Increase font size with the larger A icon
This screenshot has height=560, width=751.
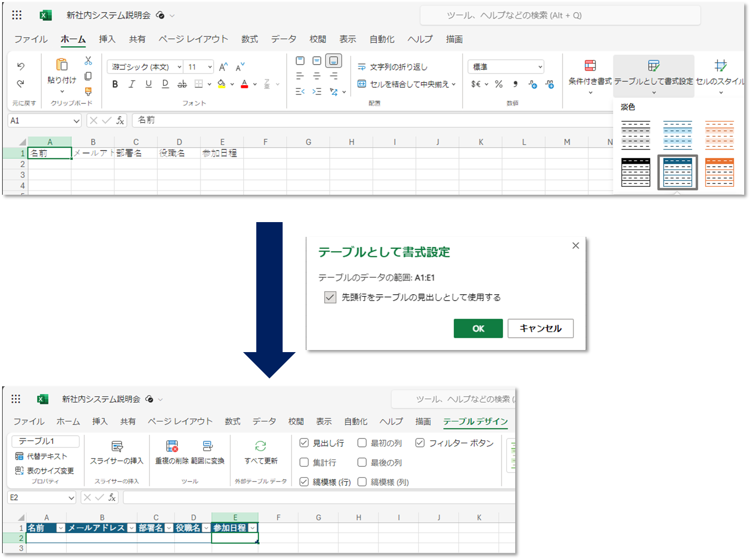[x=223, y=67]
